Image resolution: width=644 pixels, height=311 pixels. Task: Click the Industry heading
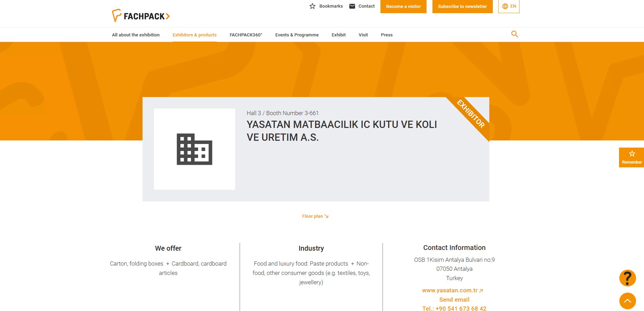coord(311,248)
